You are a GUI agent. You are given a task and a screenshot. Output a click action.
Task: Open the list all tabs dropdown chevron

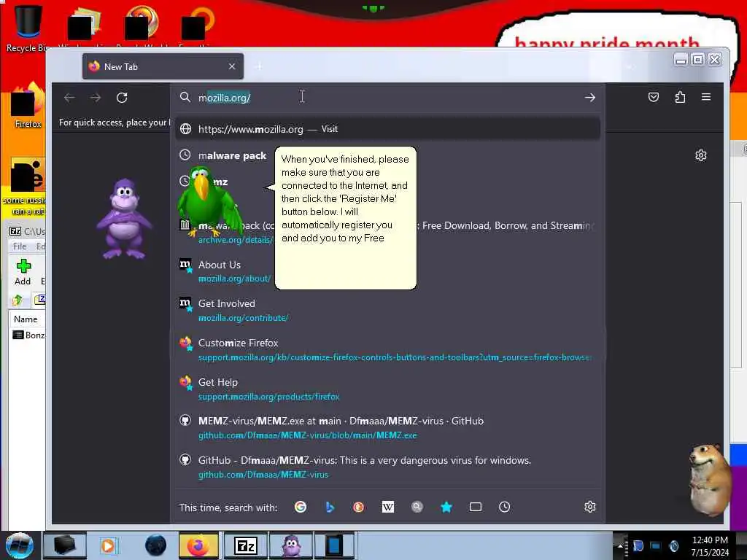pyautogui.click(x=630, y=66)
